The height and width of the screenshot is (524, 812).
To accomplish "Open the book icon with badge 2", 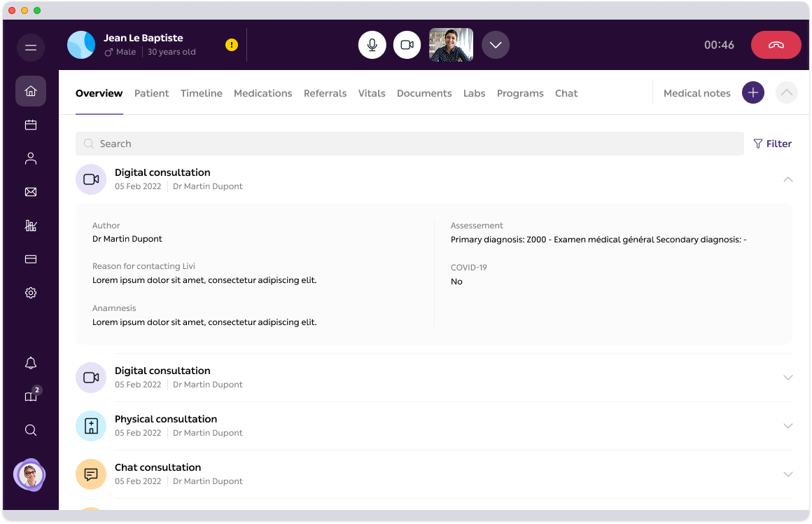I will pos(31,396).
